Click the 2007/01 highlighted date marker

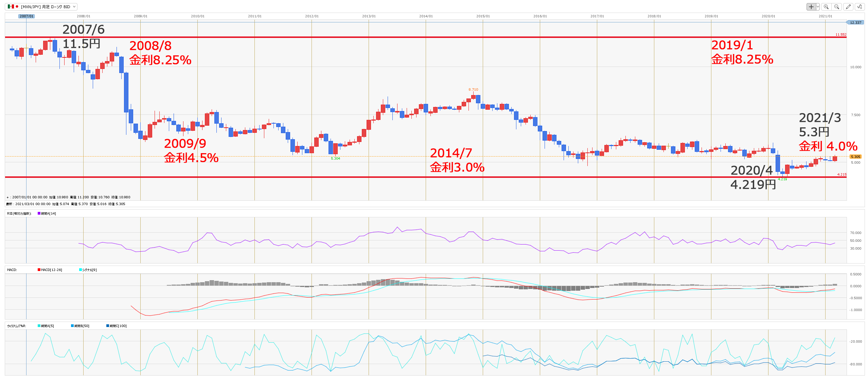(26, 16)
